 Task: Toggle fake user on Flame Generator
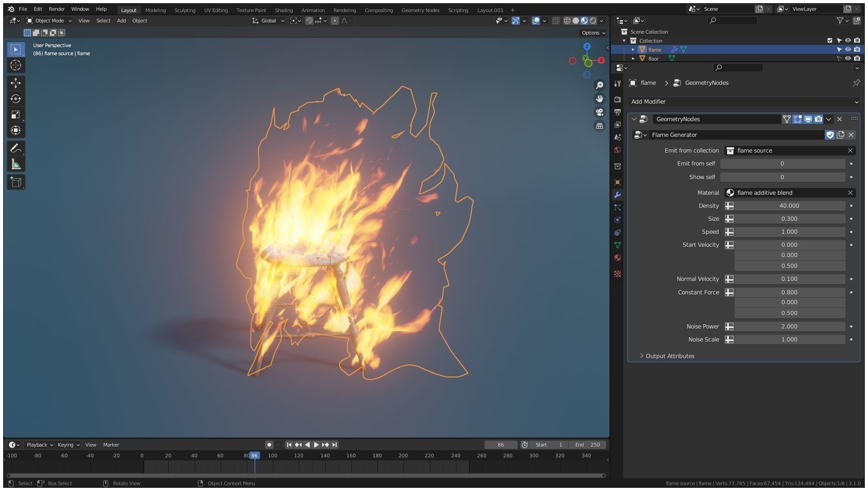coord(830,135)
